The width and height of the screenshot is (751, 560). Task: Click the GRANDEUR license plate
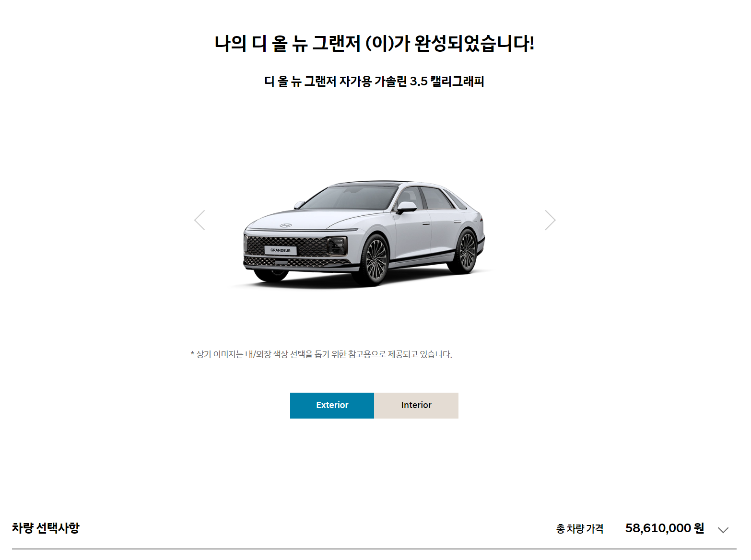(281, 250)
